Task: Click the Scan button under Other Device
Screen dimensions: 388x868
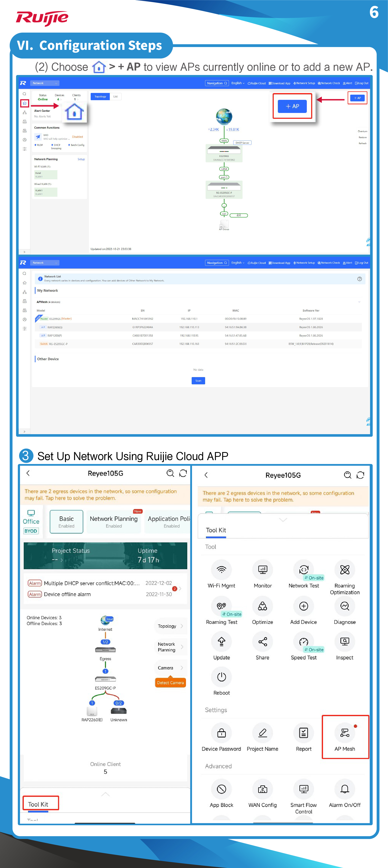Action: click(x=198, y=381)
